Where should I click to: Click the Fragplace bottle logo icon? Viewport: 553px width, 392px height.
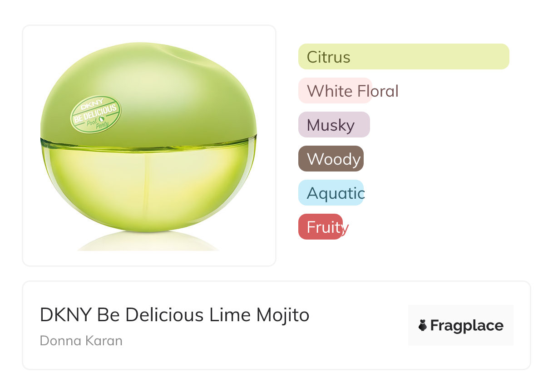(x=423, y=325)
